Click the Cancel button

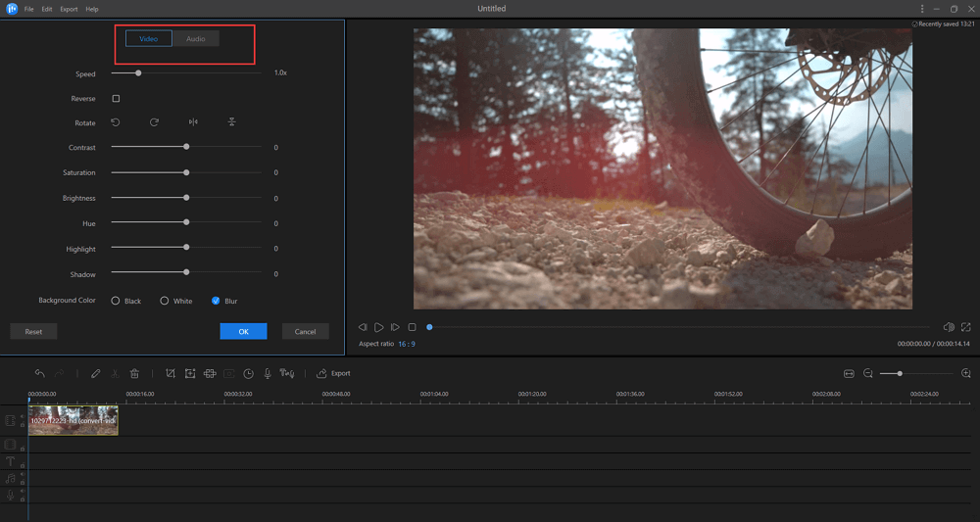[x=305, y=332]
